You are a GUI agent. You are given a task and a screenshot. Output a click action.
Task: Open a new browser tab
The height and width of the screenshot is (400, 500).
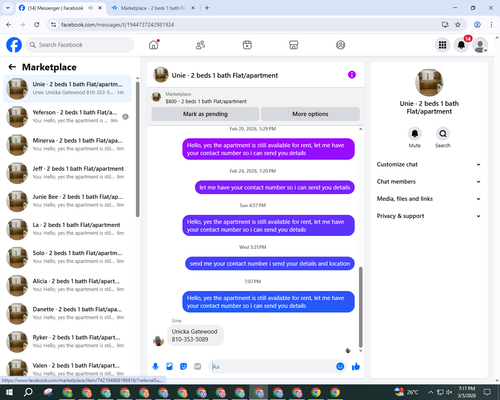tap(207, 8)
